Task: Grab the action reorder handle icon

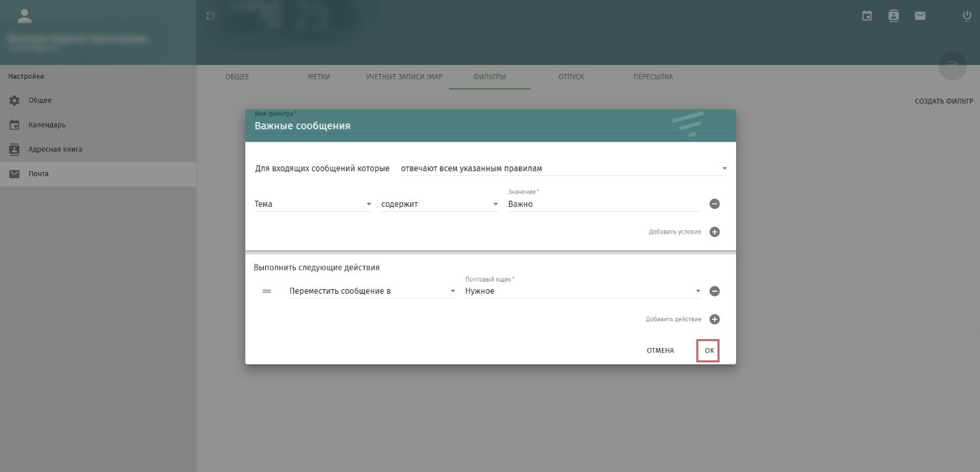Action: pos(267,291)
